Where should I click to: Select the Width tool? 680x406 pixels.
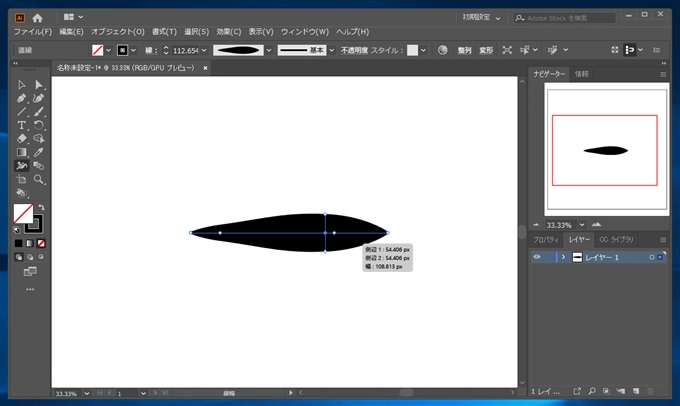click(x=21, y=166)
